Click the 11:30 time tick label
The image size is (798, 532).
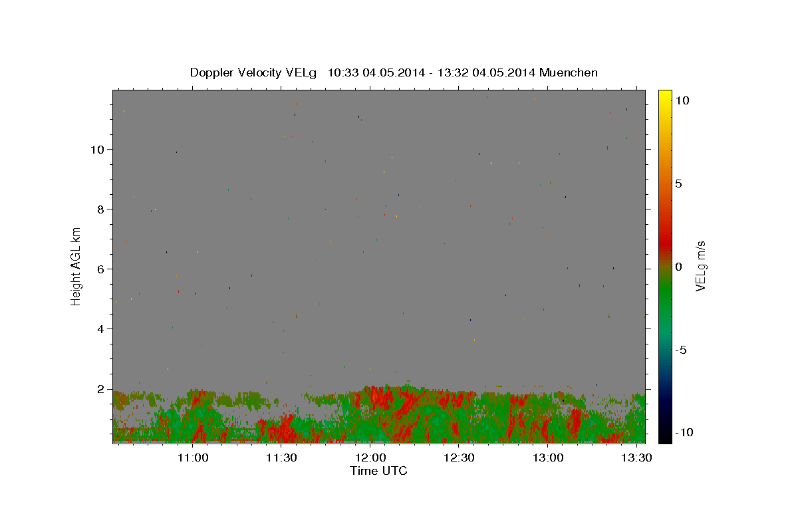[x=281, y=458]
